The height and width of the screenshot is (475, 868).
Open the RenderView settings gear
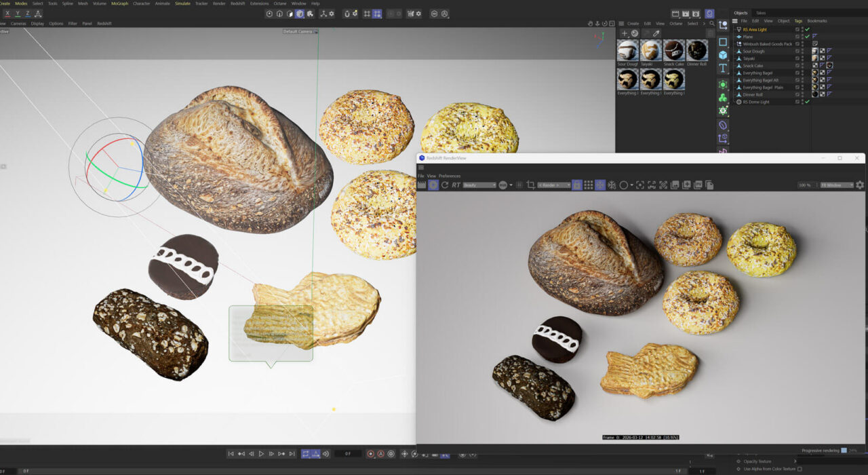pos(859,184)
